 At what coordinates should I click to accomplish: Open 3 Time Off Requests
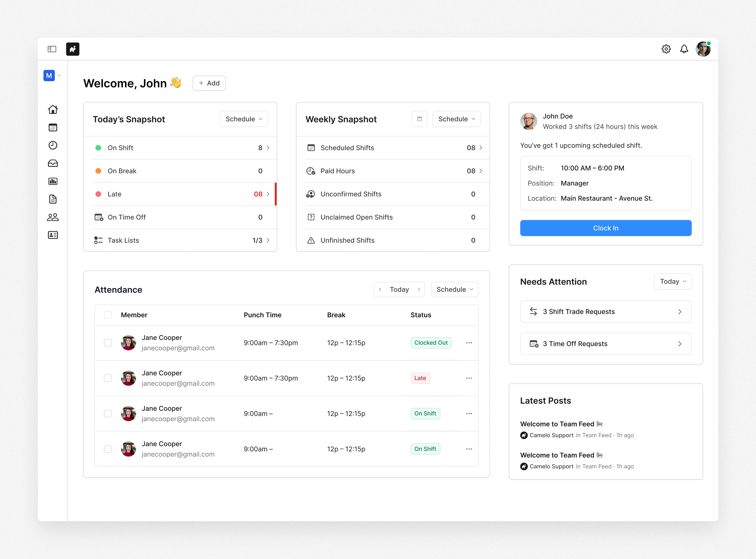(x=606, y=344)
